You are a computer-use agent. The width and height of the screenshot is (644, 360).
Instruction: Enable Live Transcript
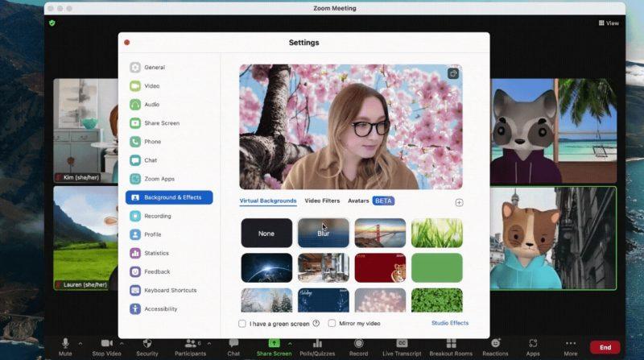(402, 347)
